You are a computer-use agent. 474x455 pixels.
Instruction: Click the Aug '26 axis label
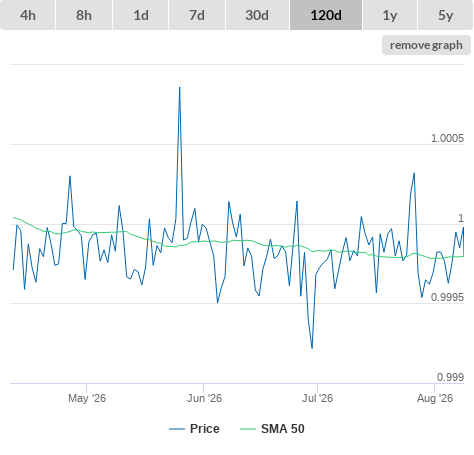coord(435,398)
